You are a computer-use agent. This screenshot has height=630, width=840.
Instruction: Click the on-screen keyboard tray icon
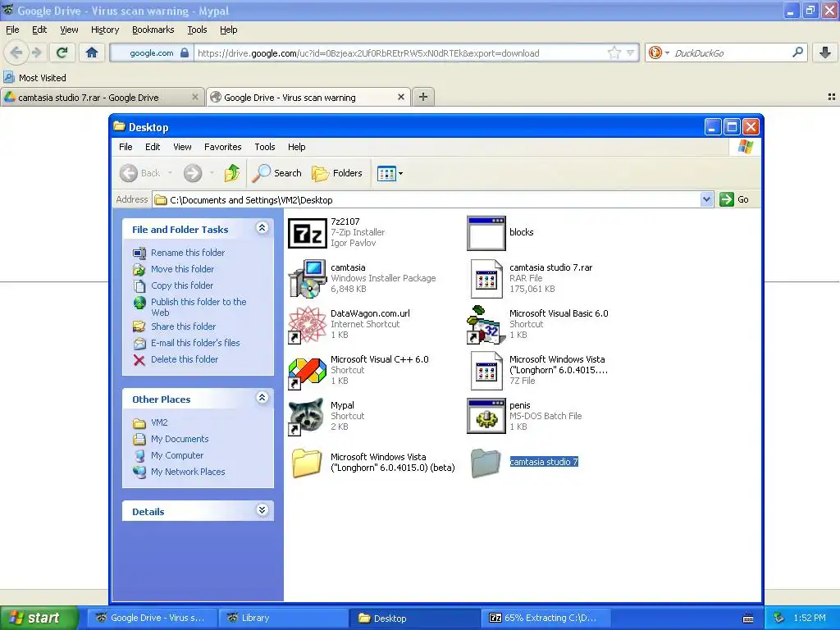coord(748,619)
